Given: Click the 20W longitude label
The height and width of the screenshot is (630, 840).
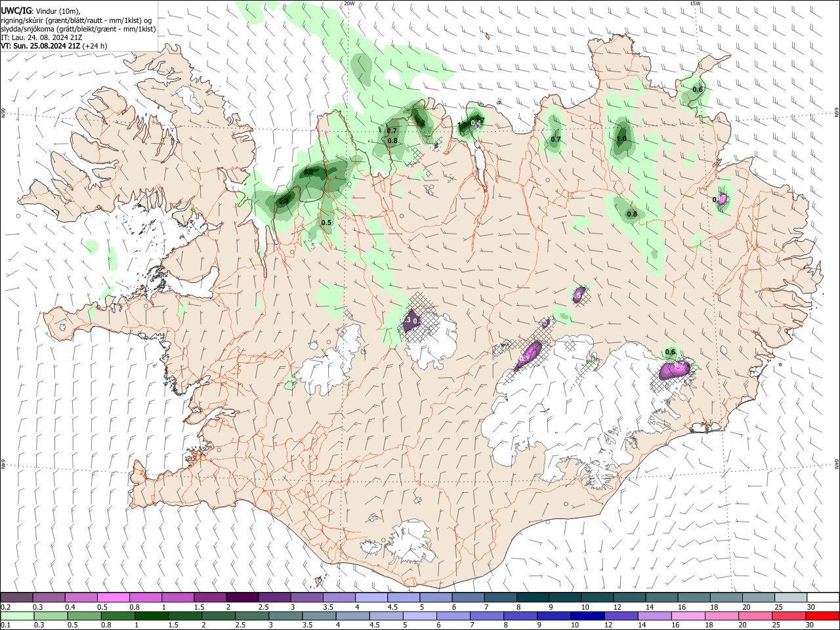Looking at the screenshot, I should point(349,3).
